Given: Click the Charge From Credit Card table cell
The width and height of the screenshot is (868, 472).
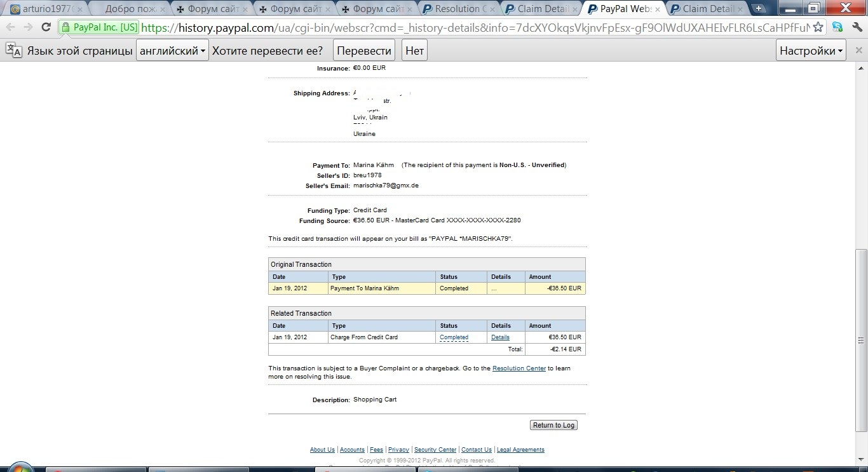Looking at the screenshot, I should pyautogui.click(x=382, y=337).
